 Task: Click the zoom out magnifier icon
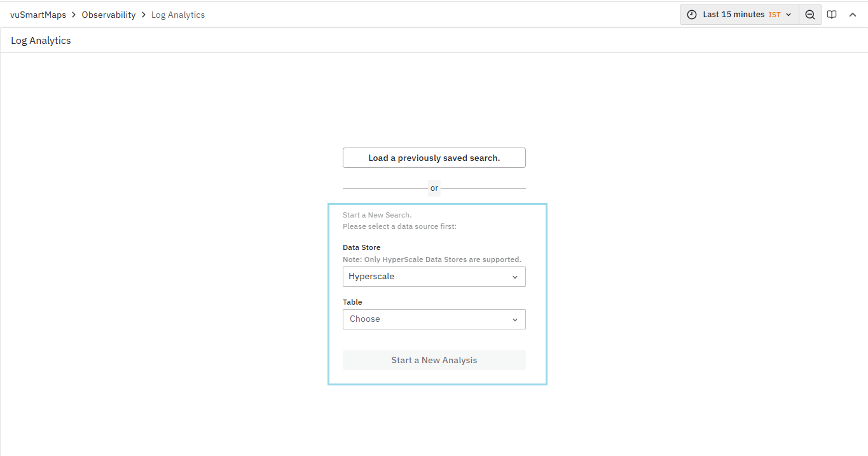809,15
